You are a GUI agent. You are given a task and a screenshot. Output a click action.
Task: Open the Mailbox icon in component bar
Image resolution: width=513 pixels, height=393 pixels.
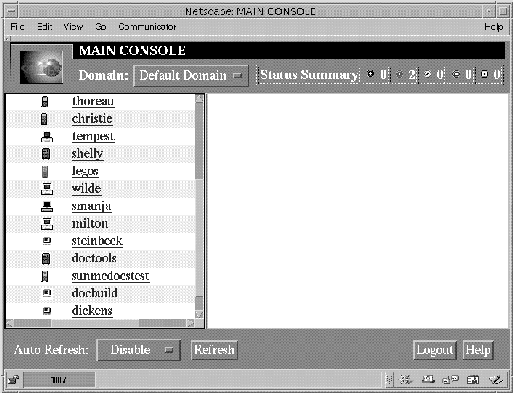coord(428,379)
